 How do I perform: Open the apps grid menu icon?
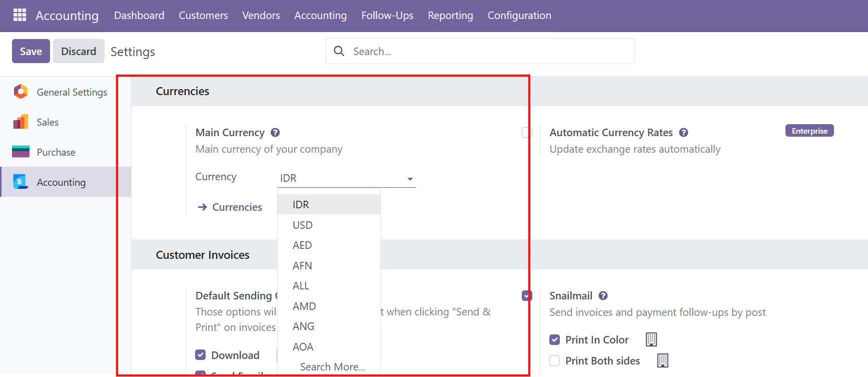click(20, 15)
